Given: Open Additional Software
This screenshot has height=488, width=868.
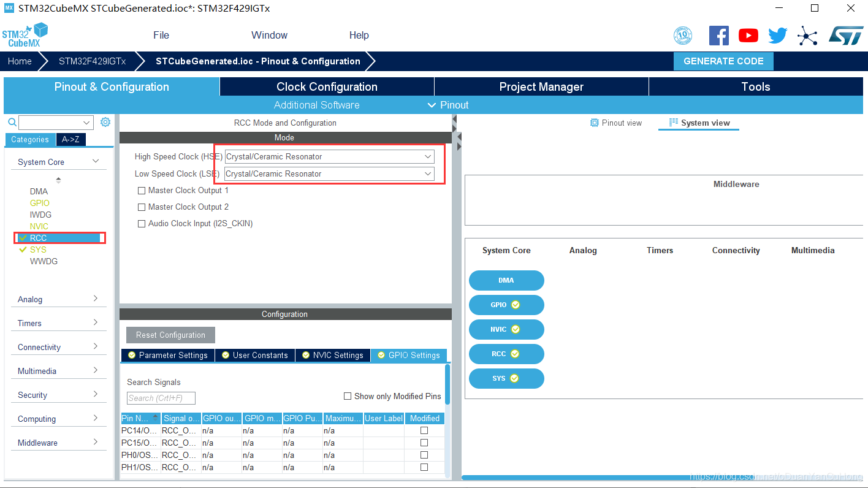Looking at the screenshot, I should click(316, 105).
